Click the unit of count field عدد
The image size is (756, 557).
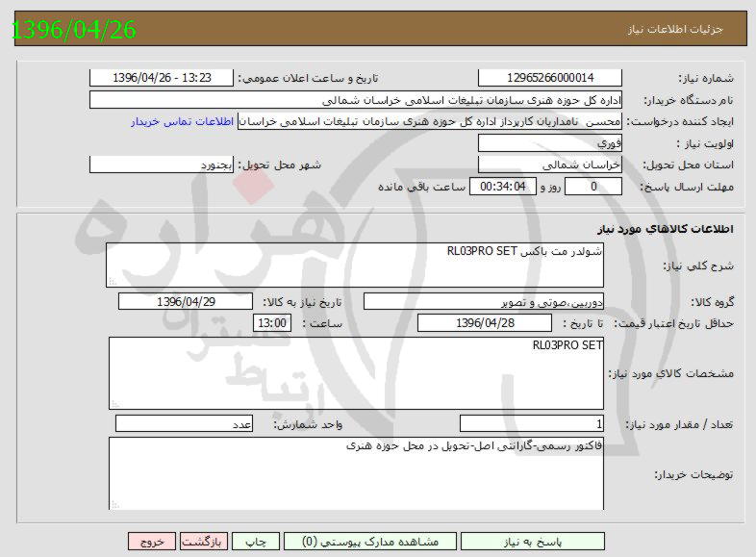click(184, 424)
